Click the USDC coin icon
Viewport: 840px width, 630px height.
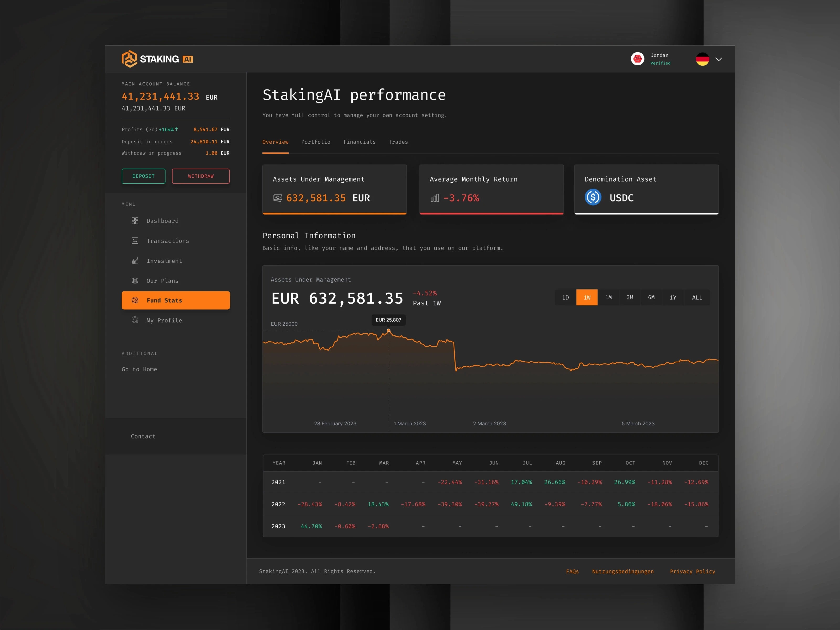pyautogui.click(x=593, y=197)
